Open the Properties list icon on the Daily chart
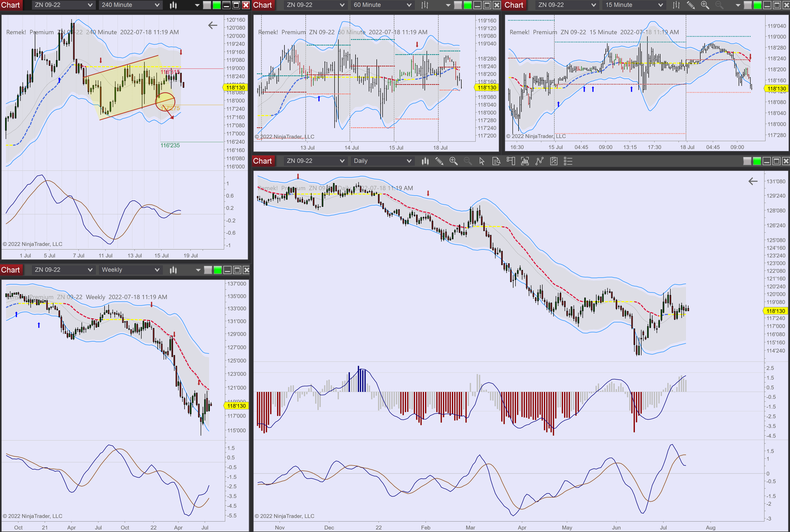Viewport: 790px width, 532px height. (568, 161)
